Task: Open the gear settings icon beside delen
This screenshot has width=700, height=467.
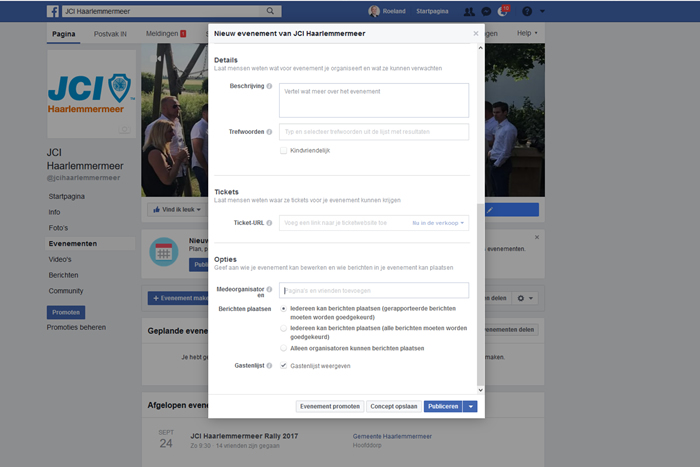Action: click(525, 298)
